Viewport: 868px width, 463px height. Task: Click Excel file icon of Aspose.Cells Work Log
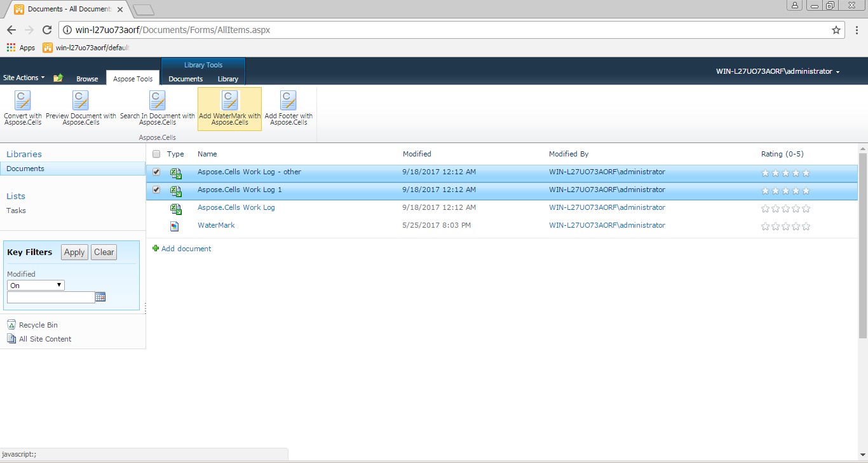click(175, 209)
